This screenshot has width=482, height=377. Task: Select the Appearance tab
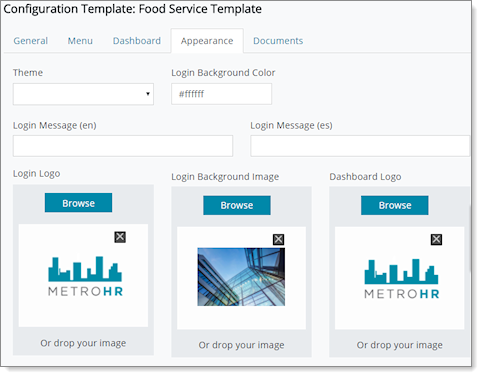click(207, 41)
